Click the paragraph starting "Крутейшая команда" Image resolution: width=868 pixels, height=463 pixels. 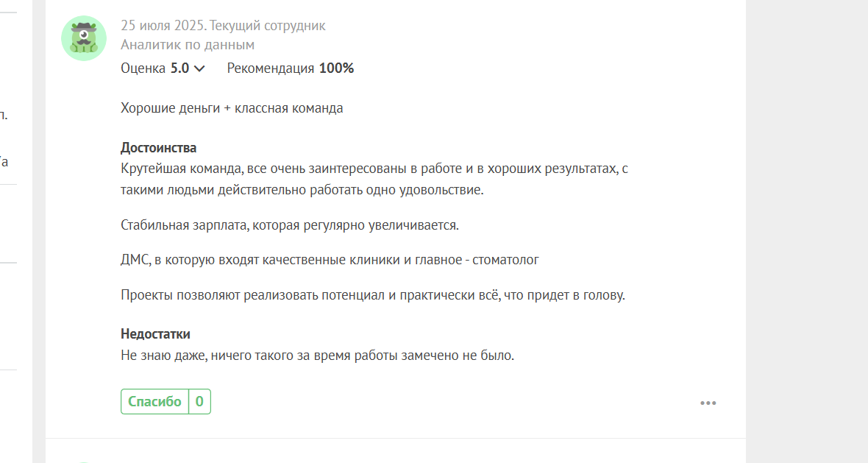tap(374, 179)
